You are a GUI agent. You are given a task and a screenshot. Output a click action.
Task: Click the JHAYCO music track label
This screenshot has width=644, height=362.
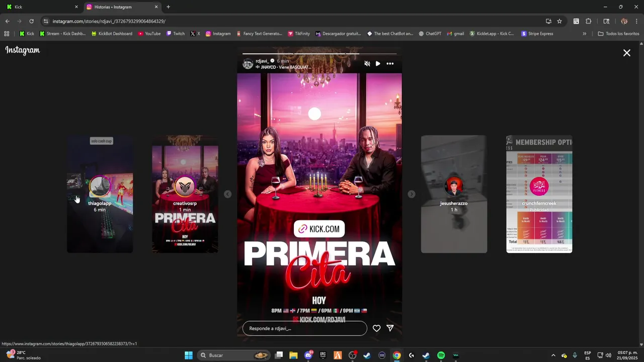click(x=283, y=67)
